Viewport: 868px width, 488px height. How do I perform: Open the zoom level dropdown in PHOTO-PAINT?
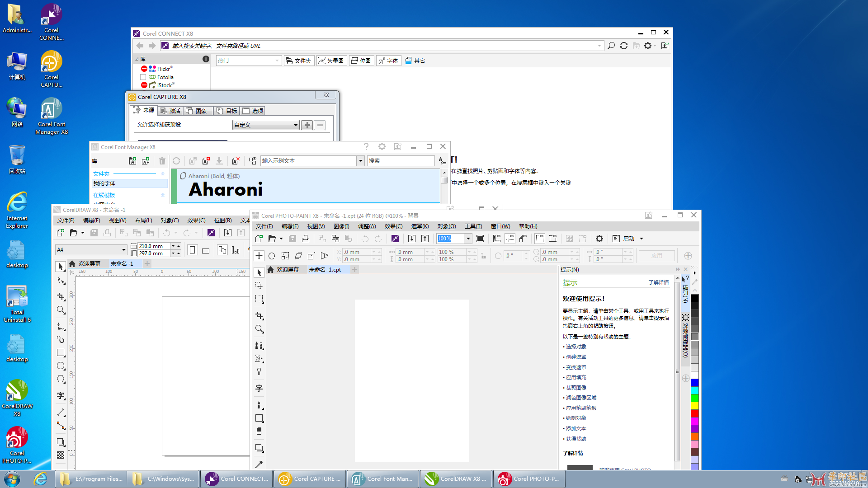tap(468, 239)
